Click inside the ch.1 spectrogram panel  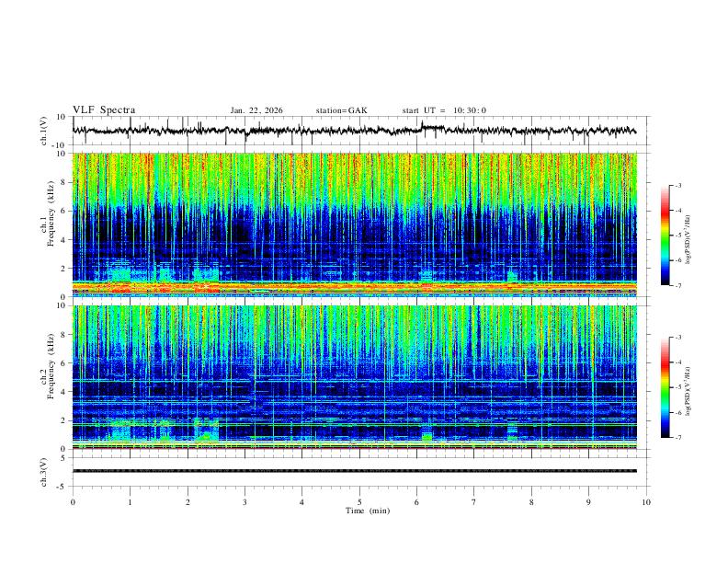[x=355, y=224]
